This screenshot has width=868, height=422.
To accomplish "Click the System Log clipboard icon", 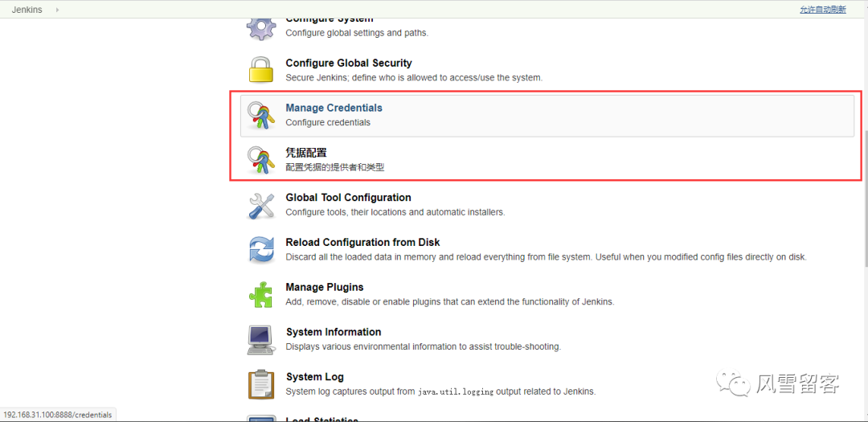I will click(x=260, y=385).
